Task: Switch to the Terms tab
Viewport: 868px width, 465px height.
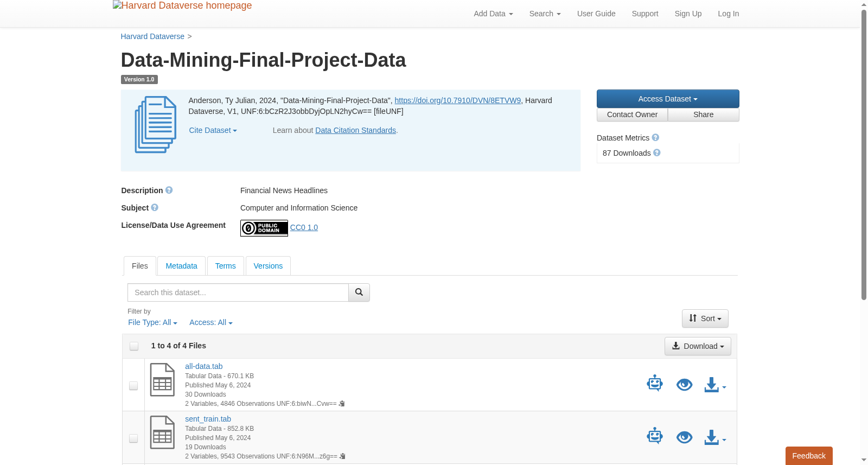Action: [225, 266]
